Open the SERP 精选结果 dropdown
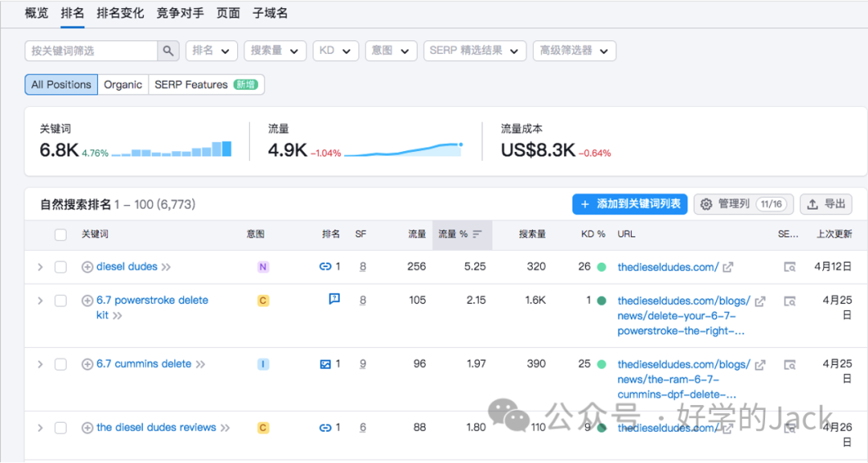The height and width of the screenshot is (463, 868). [x=475, y=51]
